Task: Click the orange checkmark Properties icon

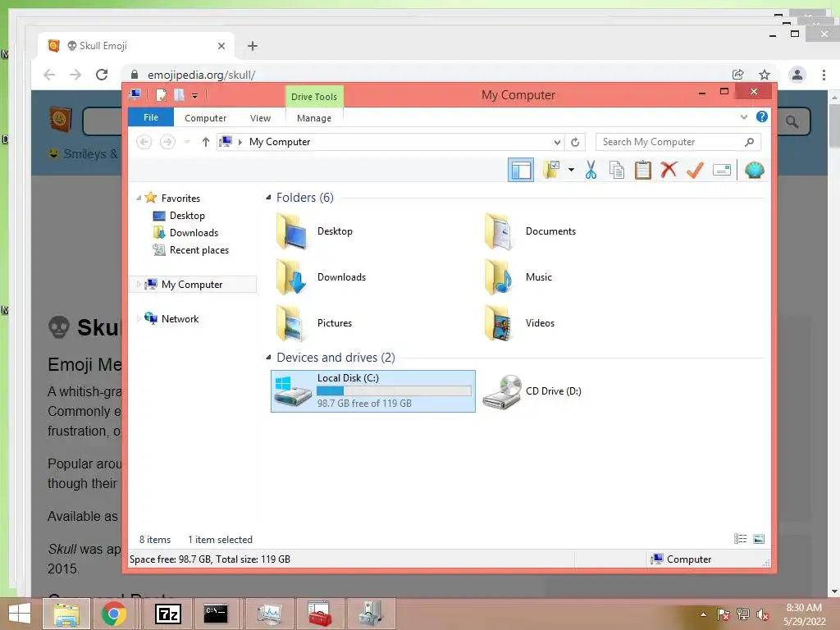Action: (x=695, y=171)
